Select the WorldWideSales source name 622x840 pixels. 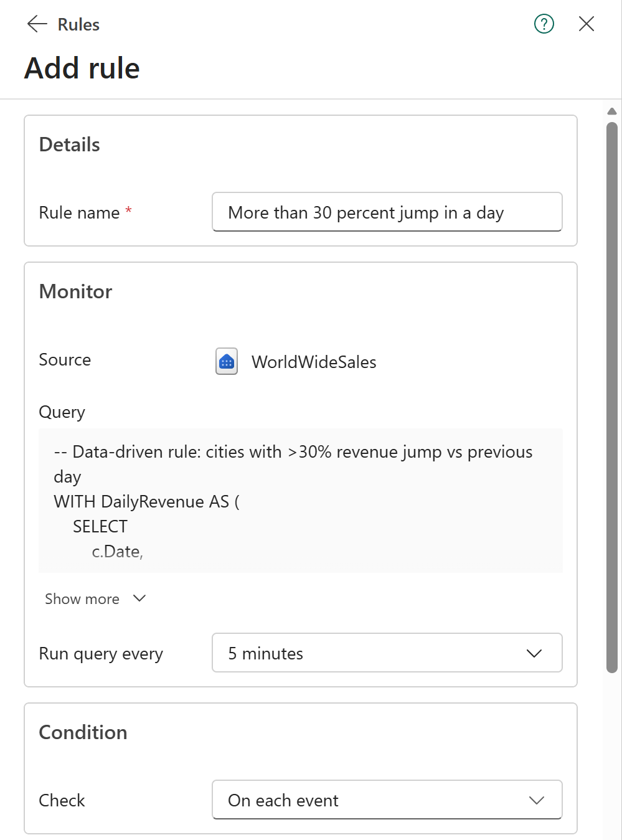coord(314,362)
